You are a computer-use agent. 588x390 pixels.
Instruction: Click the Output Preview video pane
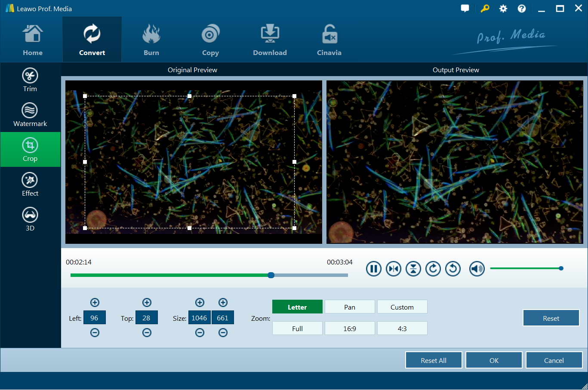point(455,162)
